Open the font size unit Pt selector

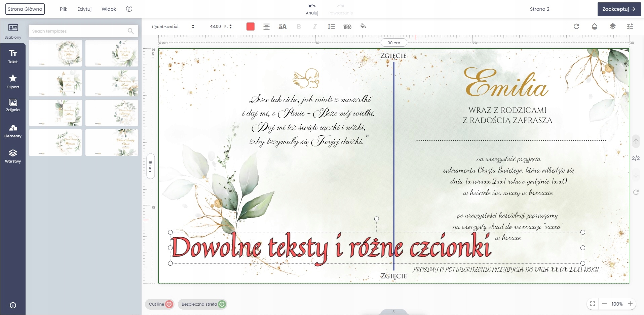click(228, 27)
